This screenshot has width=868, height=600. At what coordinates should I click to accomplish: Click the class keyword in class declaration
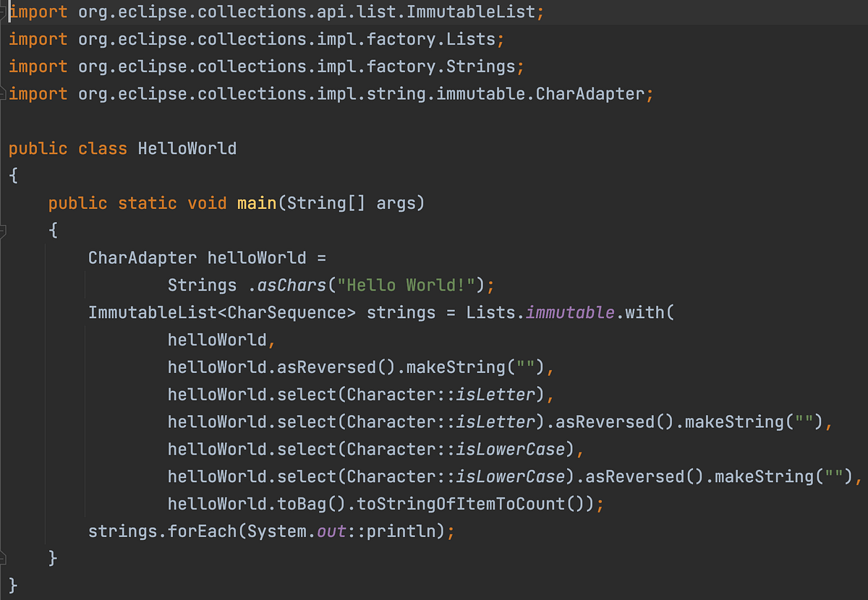(102, 149)
